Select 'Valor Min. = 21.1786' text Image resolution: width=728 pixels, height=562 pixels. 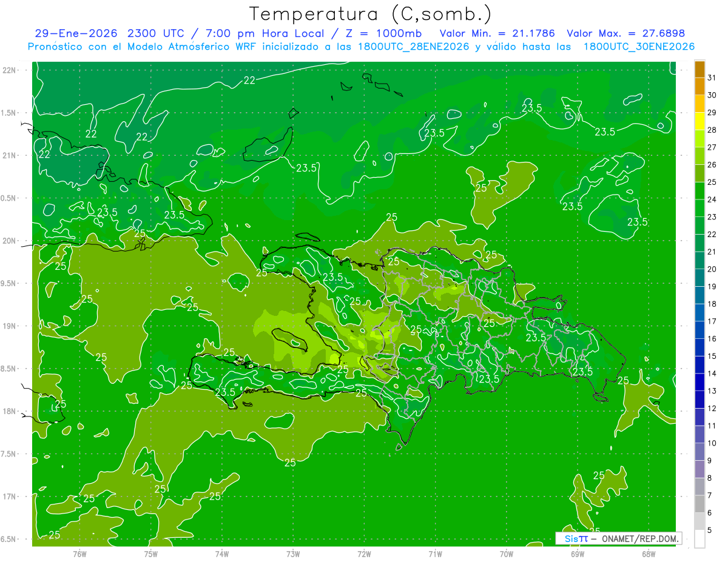(x=497, y=33)
